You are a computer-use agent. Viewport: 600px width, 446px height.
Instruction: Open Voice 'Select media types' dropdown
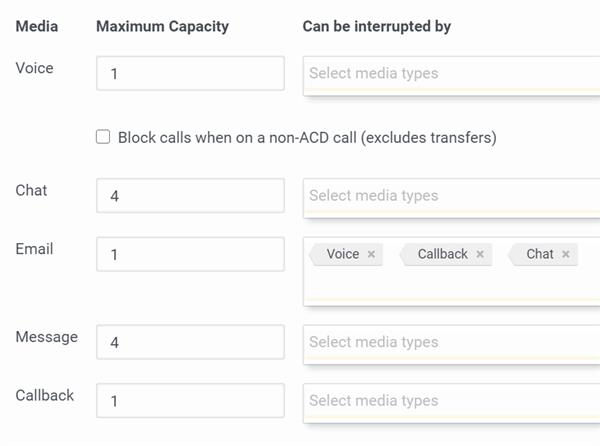[x=450, y=74]
